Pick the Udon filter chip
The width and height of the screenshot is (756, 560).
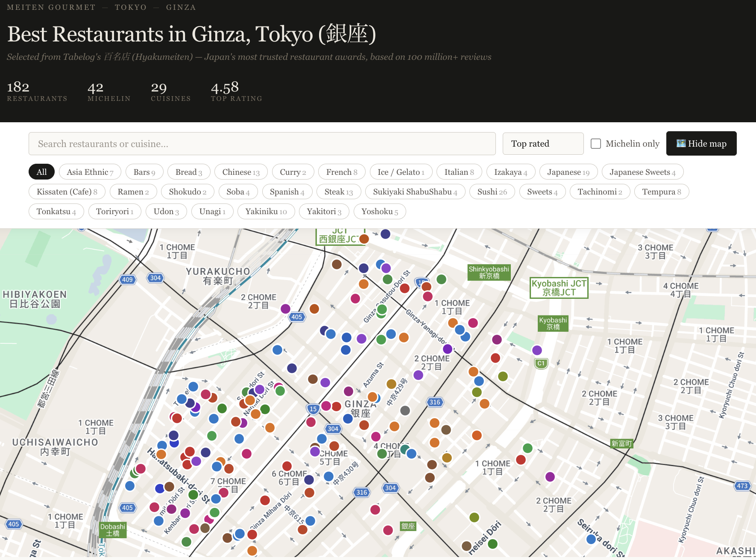pyautogui.click(x=166, y=211)
